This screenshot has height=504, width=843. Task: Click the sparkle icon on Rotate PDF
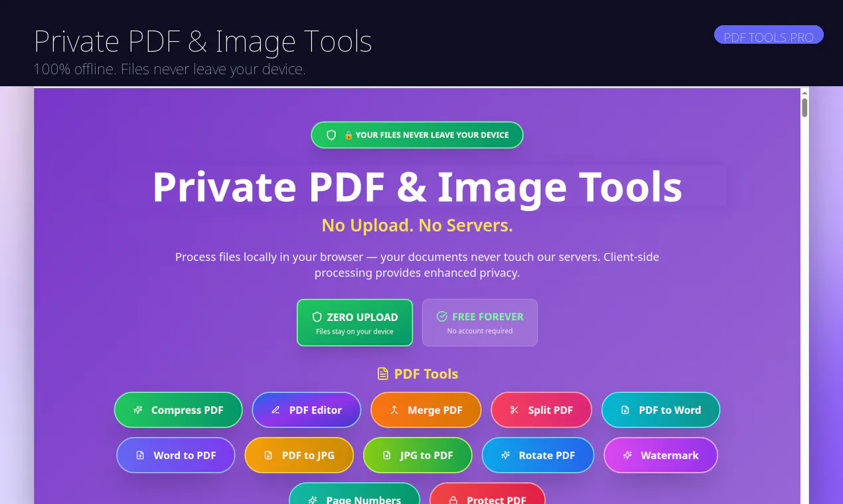505,455
